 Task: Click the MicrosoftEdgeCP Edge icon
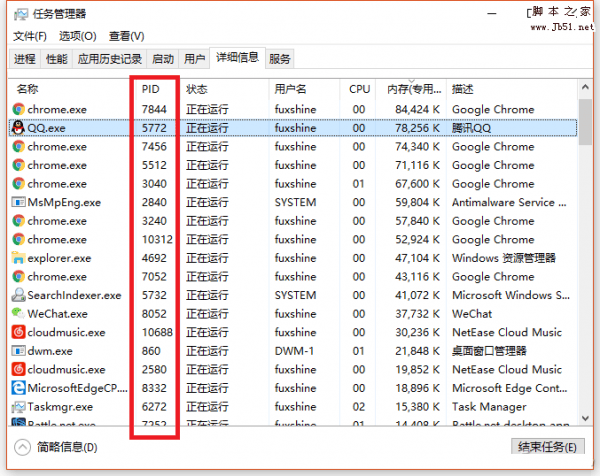pyautogui.click(x=18, y=388)
